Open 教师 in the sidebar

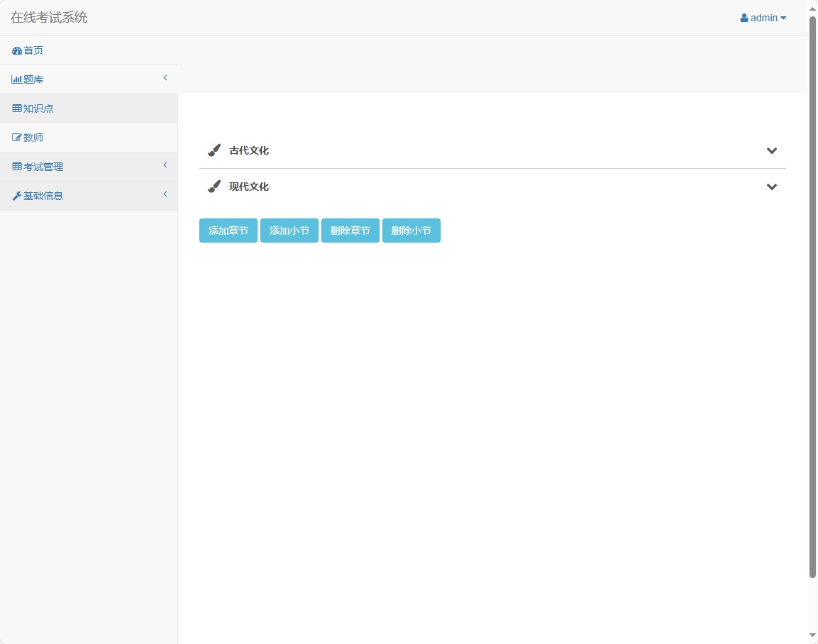click(89, 138)
